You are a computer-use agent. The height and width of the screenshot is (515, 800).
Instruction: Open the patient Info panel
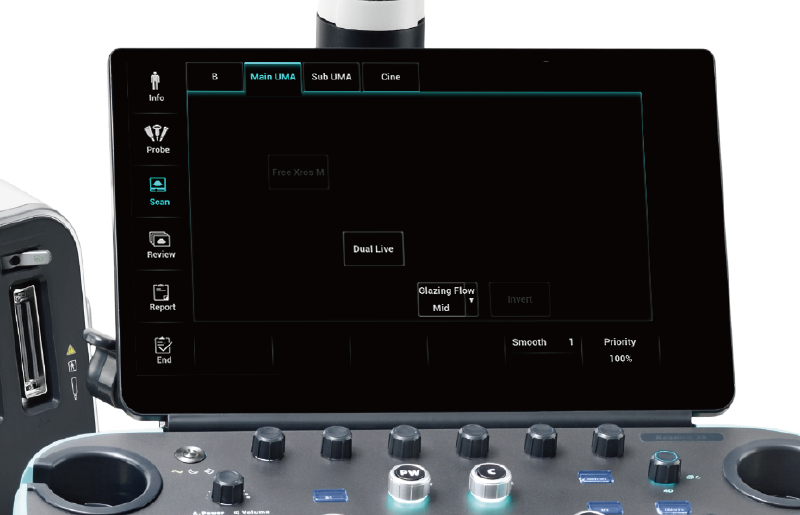click(156, 86)
